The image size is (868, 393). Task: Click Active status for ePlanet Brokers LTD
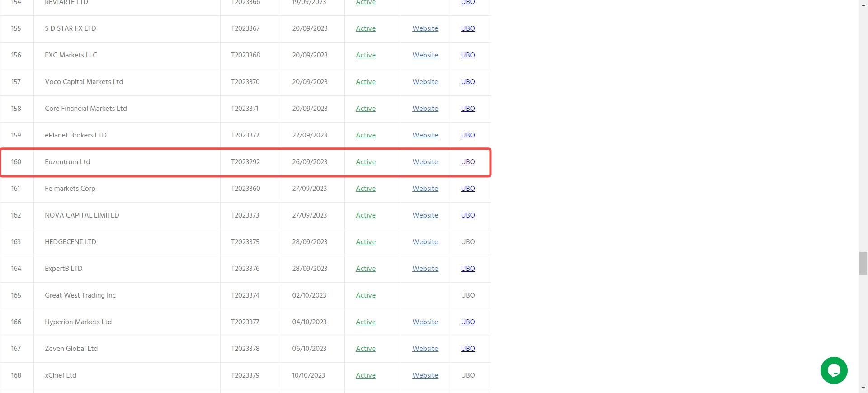pos(366,135)
